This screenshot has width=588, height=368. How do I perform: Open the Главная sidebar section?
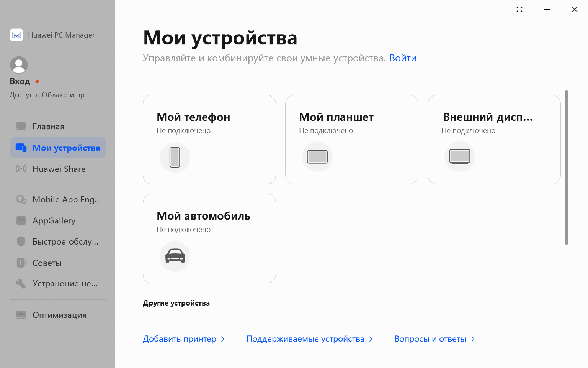[x=58, y=127]
